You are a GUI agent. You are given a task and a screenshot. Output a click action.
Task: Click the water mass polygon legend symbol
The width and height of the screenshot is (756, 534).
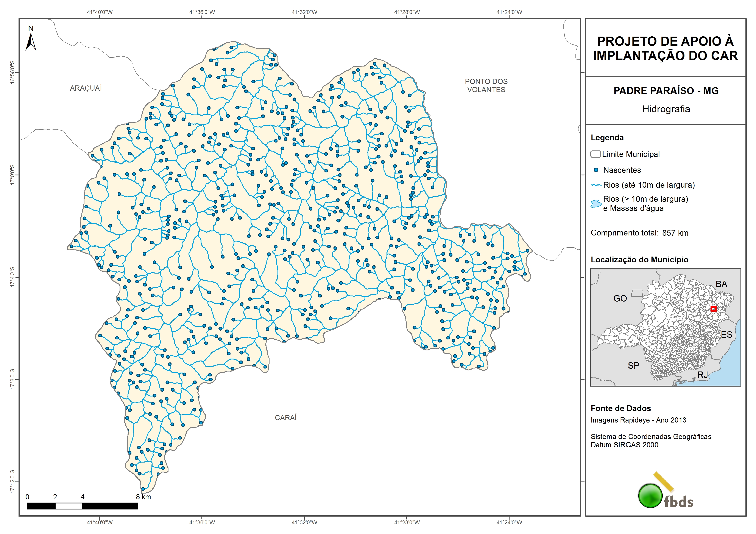tap(596, 204)
